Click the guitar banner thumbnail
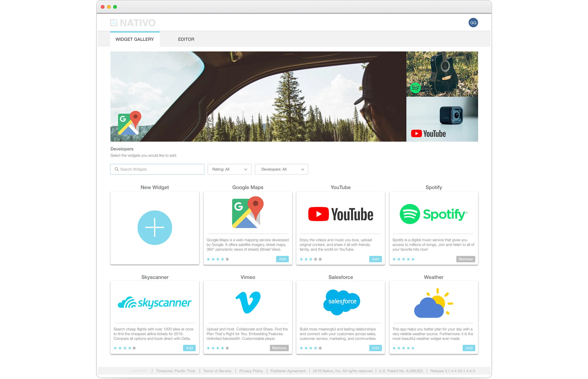 click(442, 74)
